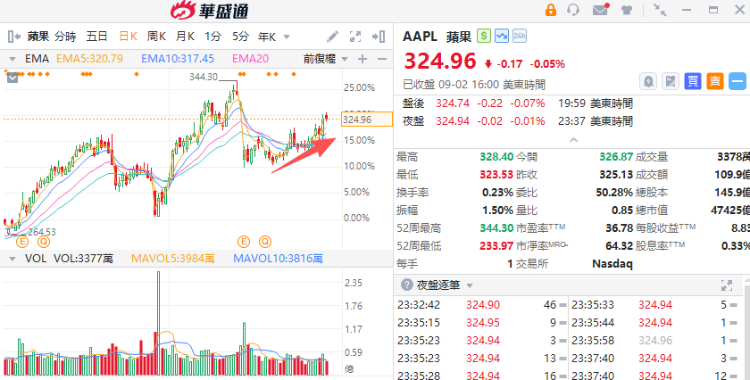Click the 264.53 low label on chart
The height and width of the screenshot is (380, 750).
42,232
